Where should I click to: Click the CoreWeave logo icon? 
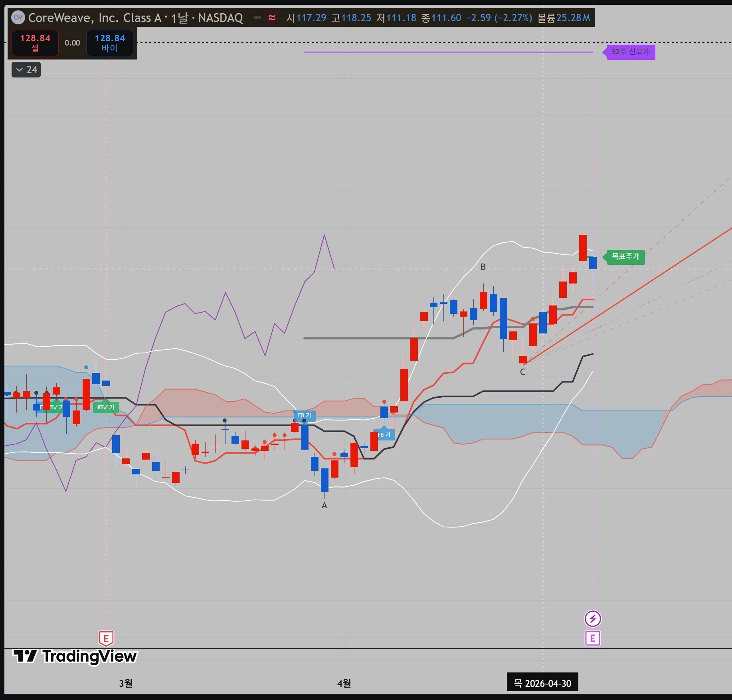tap(18, 18)
